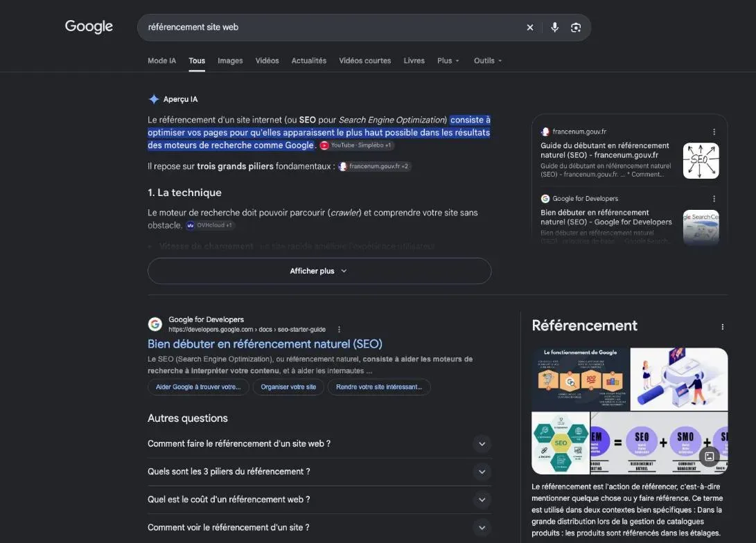Viewport: 756px width, 543px height.
Task: Open Google Lens image search icon
Action: [x=576, y=28]
